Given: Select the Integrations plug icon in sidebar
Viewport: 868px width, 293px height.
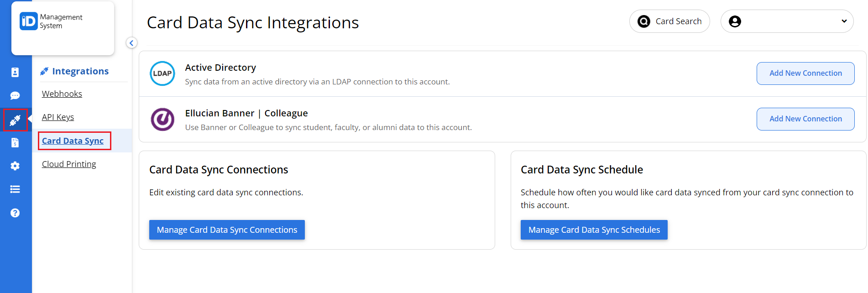Looking at the screenshot, I should coord(15,120).
